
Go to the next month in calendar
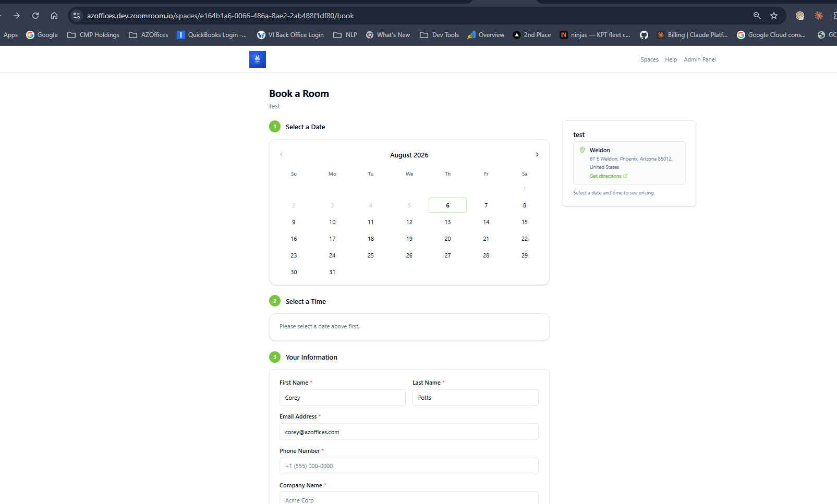537,155
